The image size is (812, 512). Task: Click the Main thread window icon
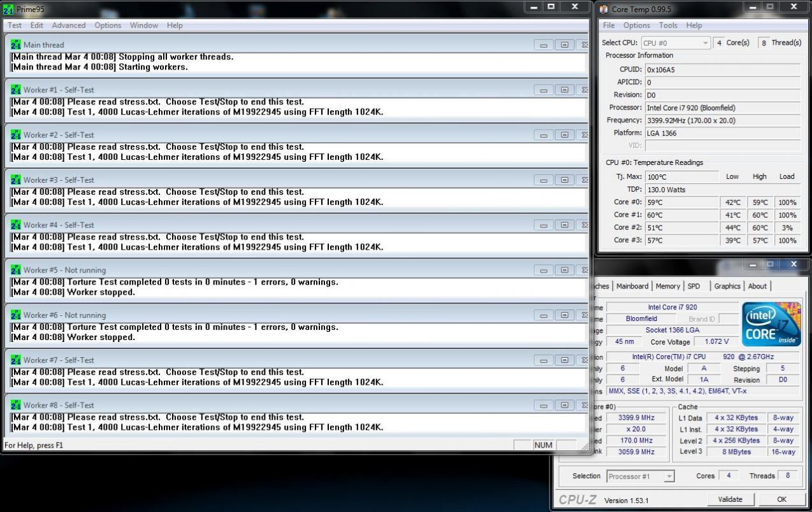point(16,45)
